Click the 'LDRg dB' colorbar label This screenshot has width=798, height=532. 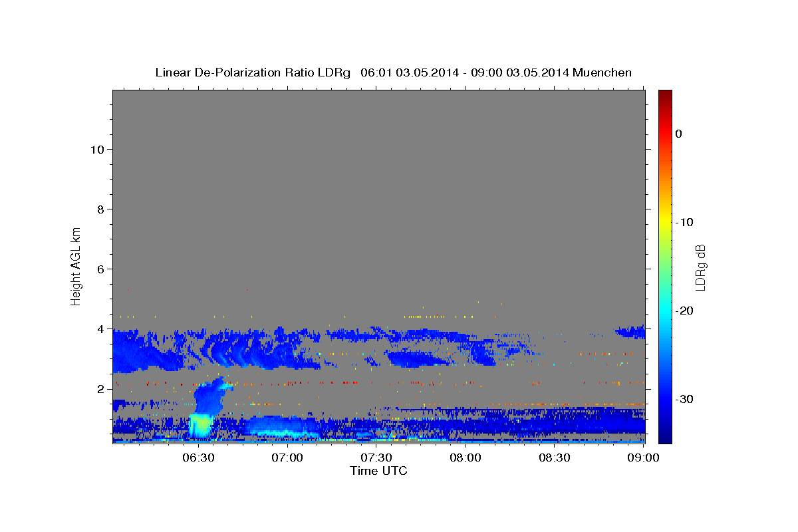[x=700, y=267]
